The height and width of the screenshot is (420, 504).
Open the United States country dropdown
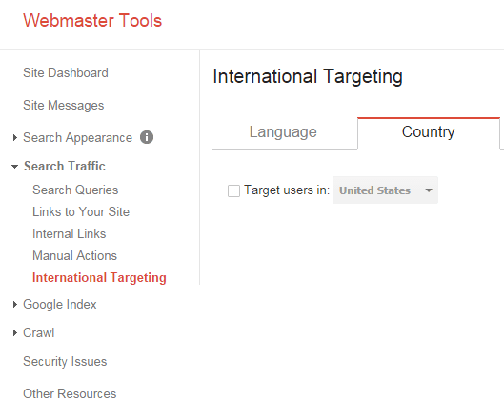click(385, 190)
